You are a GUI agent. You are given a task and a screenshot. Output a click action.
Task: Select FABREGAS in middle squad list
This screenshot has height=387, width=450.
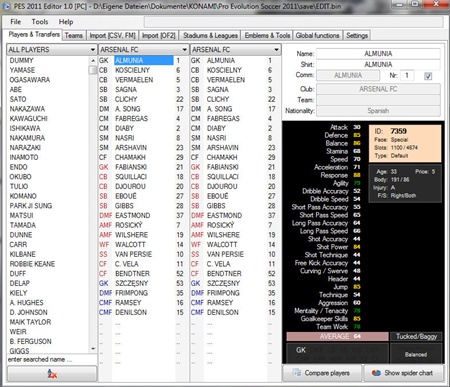coord(131,119)
